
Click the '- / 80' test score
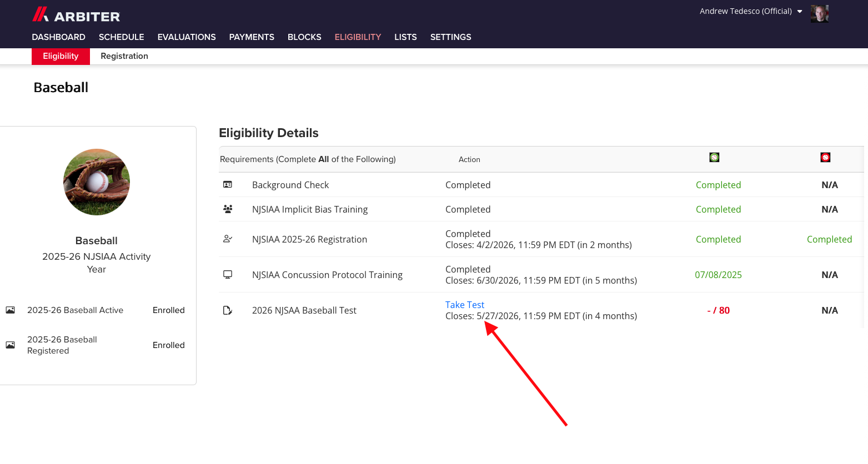(718, 310)
